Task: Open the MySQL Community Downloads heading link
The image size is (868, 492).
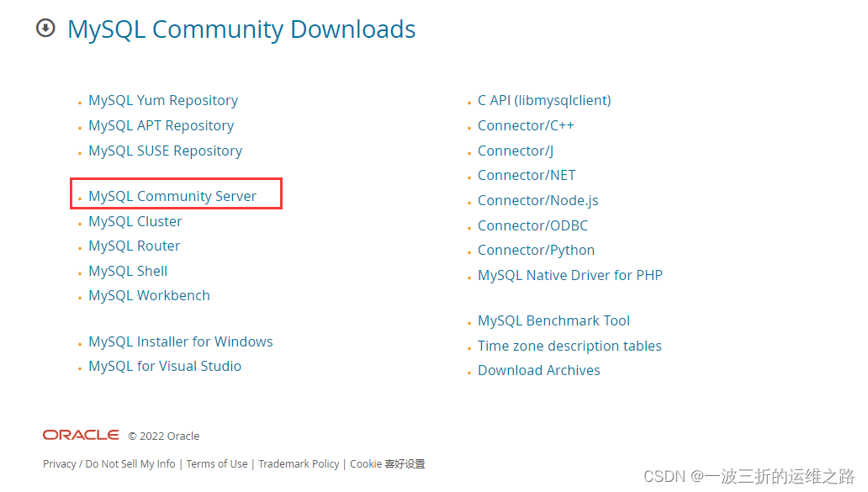Action: point(241,29)
